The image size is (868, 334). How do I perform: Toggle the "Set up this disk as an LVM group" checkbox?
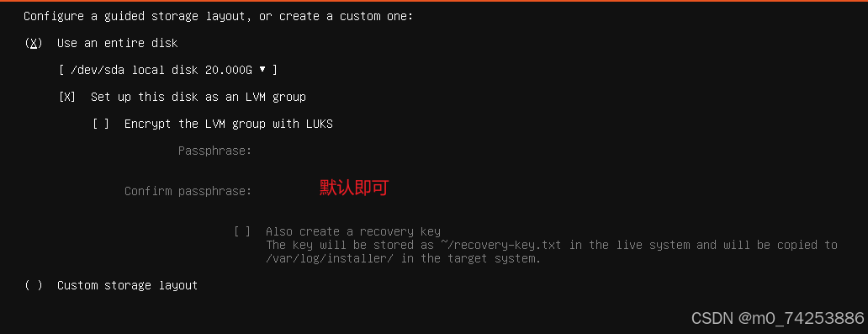pos(67,97)
